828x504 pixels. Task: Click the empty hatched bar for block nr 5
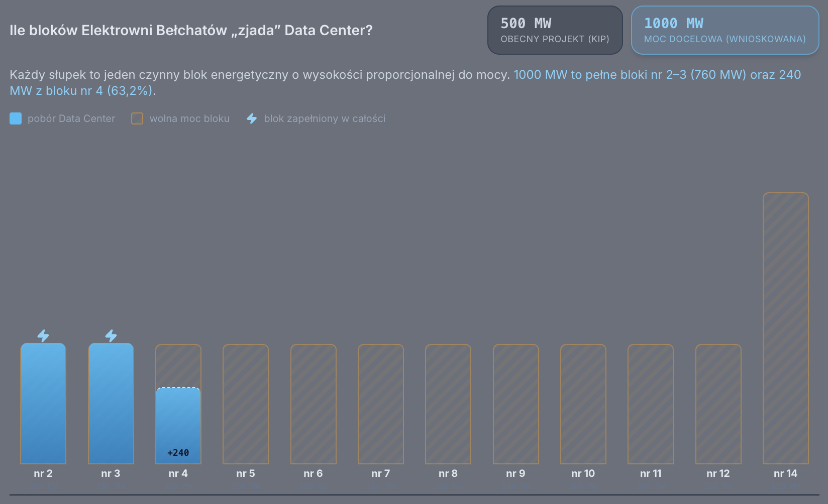[246, 404]
